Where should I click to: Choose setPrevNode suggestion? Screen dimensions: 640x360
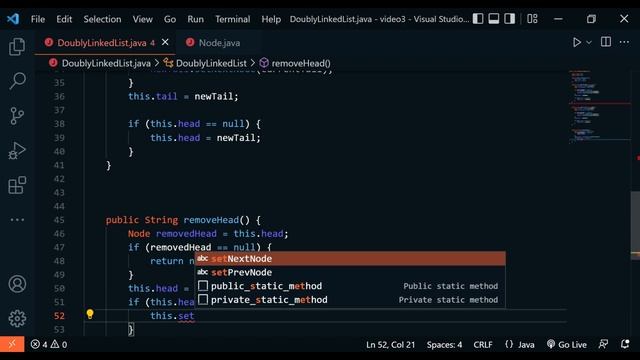coord(350,272)
